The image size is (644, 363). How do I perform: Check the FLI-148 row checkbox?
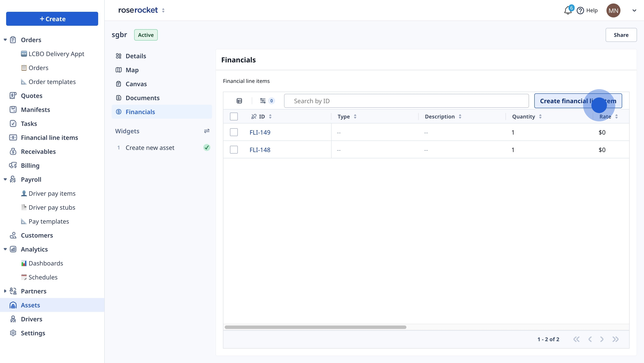[x=234, y=149]
